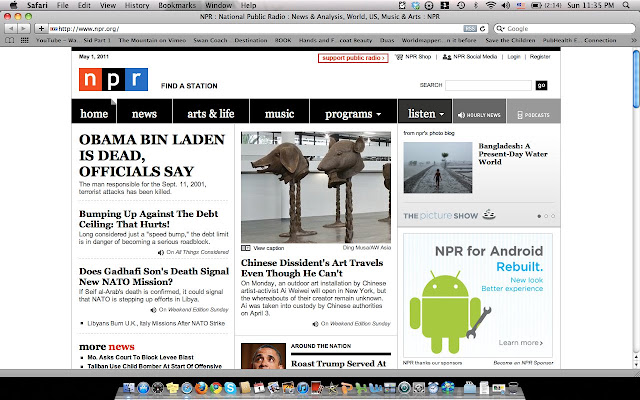Viewport: 640px width, 400px height.
Task: Open the NPR logo homepage
Action: tap(113, 80)
